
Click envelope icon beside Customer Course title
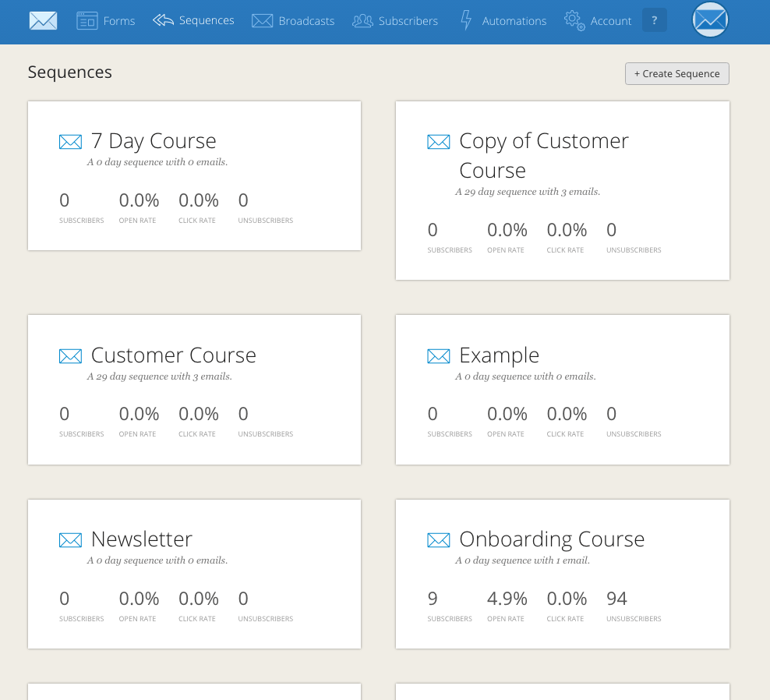click(x=70, y=356)
